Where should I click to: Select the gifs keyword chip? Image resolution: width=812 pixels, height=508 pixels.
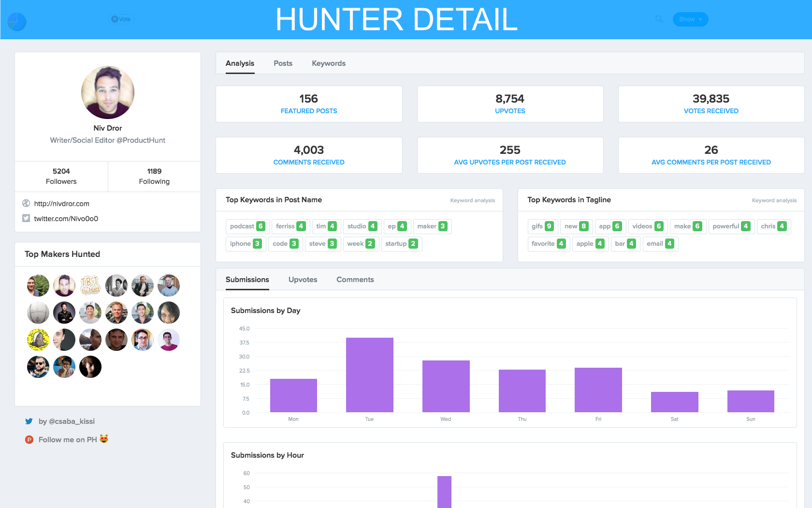pos(542,226)
